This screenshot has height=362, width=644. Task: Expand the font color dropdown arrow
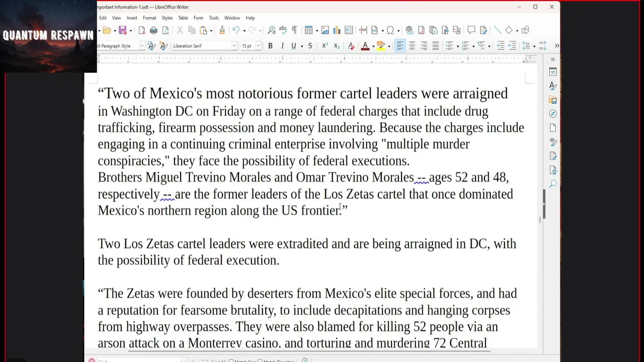click(x=373, y=46)
